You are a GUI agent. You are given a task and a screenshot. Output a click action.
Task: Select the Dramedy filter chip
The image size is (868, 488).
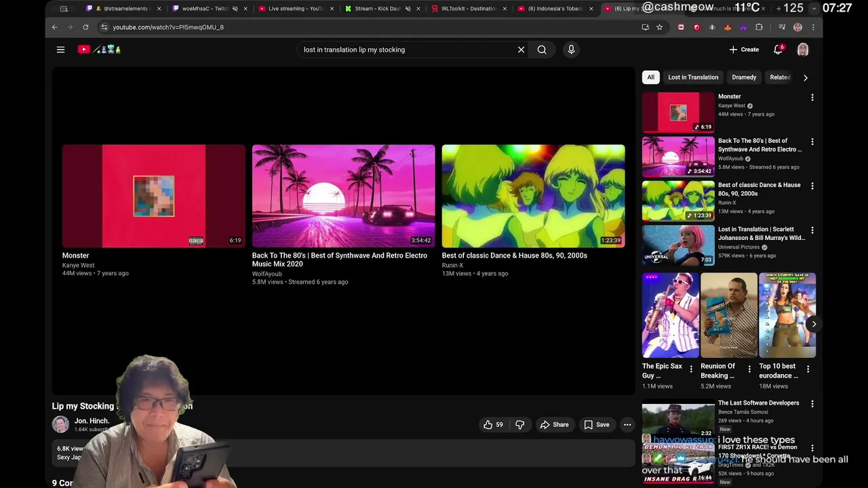744,77
